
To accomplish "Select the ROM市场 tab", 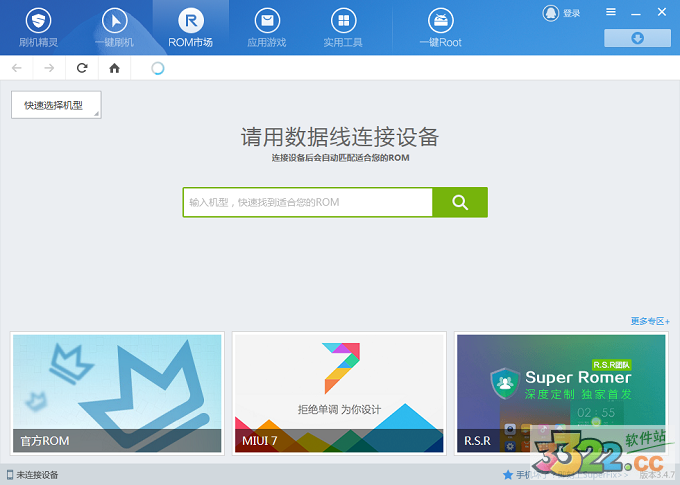I will pyautogui.click(x=191, y=27).
